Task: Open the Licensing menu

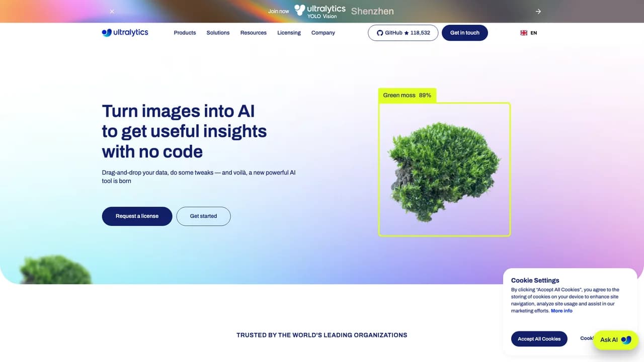Action: 289,33
